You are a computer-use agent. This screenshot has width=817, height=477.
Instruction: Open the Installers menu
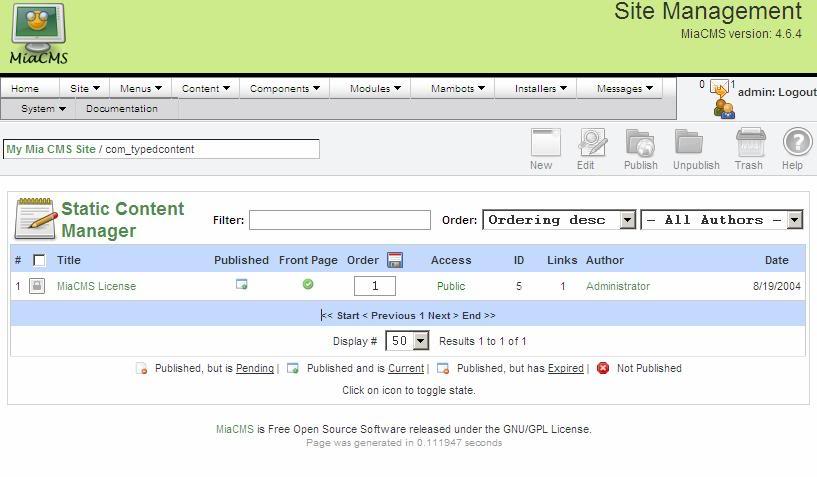tap(540, 89)
